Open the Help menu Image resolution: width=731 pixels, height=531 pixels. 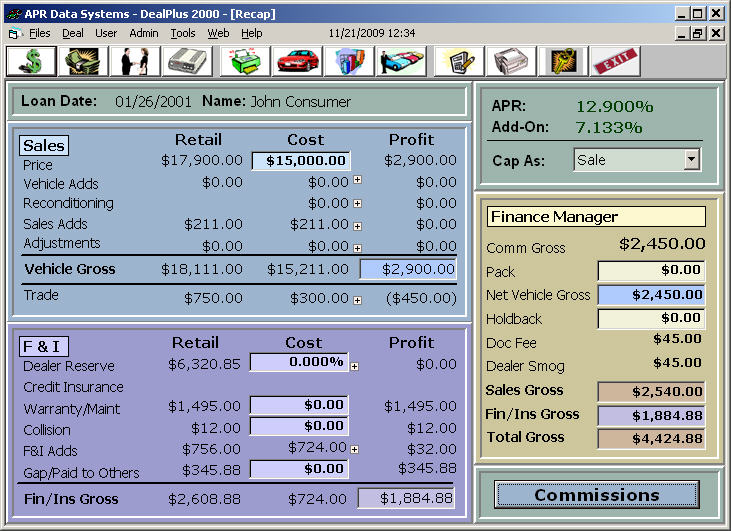(251, 33)
